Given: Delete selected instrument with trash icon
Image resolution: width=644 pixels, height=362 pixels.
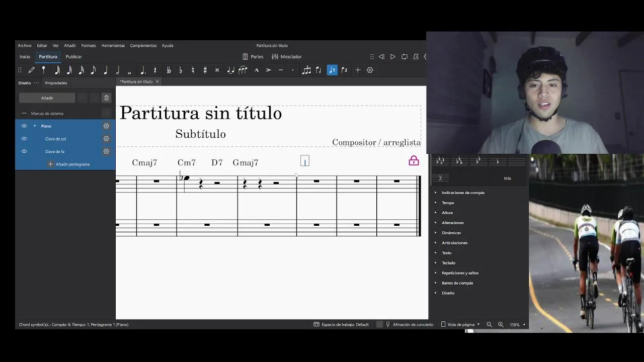Looking at the screenshot, I should coord(106,98).
